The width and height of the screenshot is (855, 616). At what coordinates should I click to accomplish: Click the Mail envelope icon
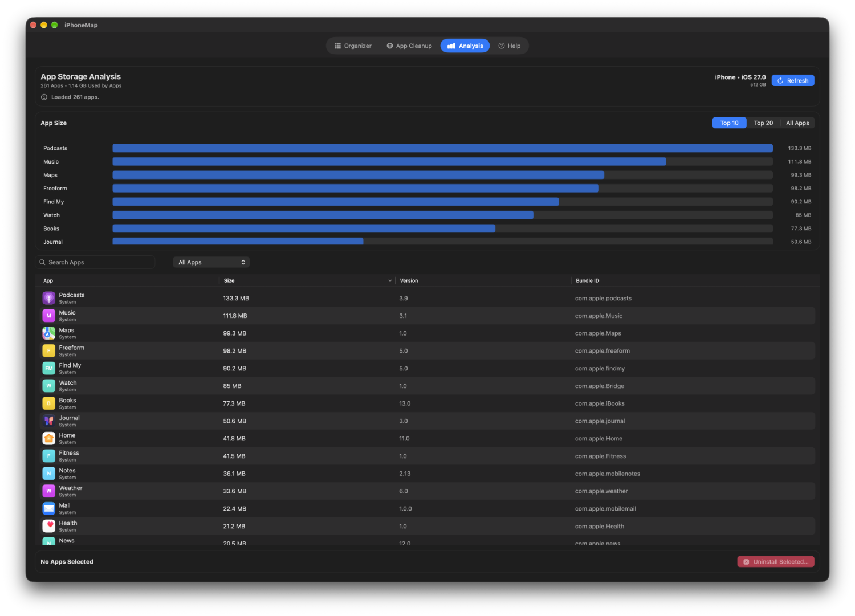(x=49, y=508)
